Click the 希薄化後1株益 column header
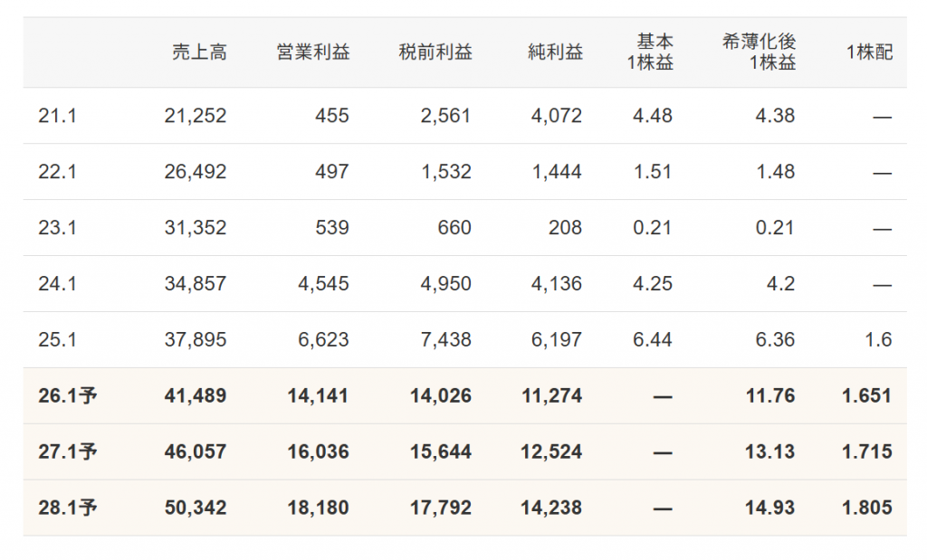 [759, 52]
